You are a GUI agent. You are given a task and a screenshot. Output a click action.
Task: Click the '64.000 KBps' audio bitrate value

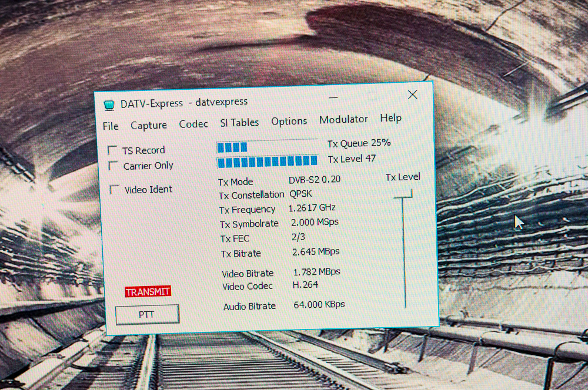coord(319,305)
